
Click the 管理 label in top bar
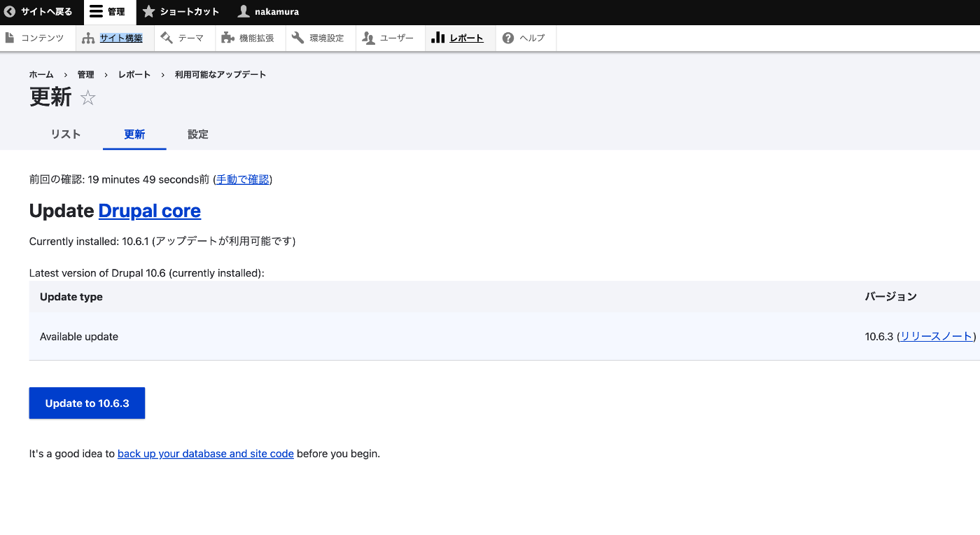(116, 12)
